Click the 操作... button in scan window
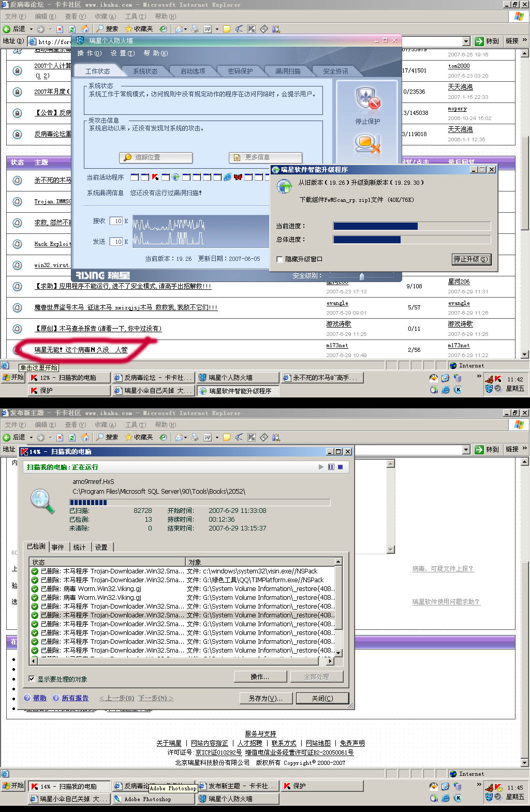 click(260, 676)
